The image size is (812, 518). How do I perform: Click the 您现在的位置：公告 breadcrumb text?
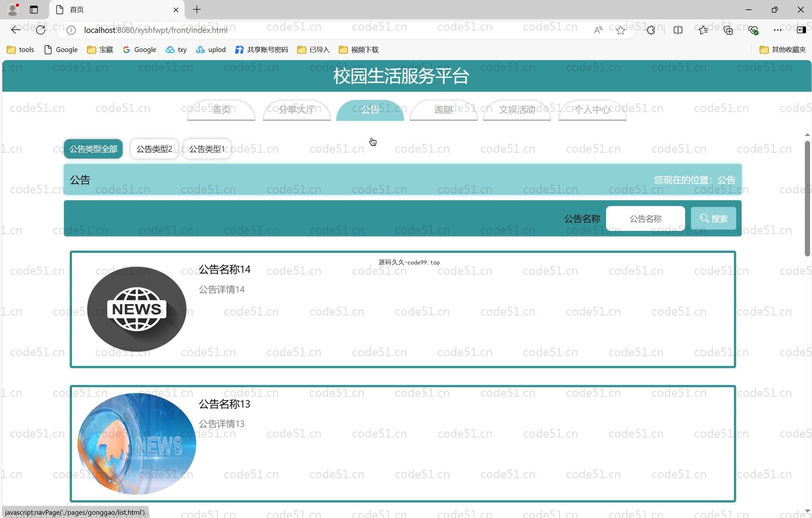pyautogui.click(x=695, y=180)
